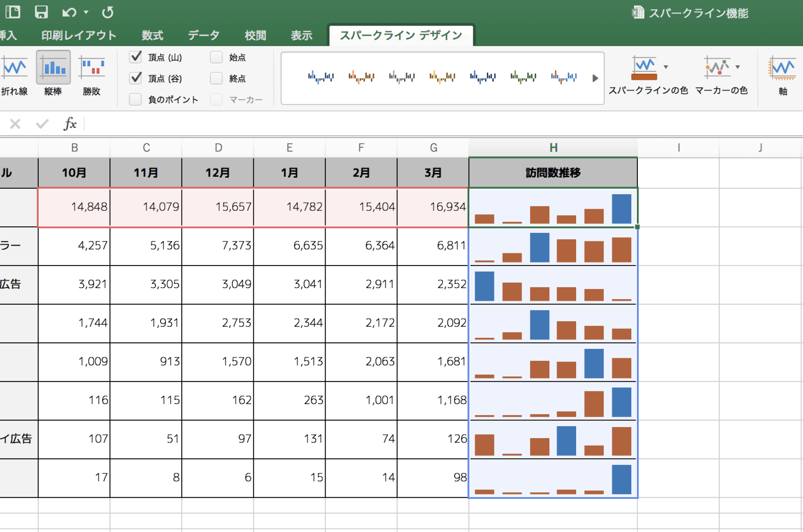Click the fx insert function icon
803x532 pixels.
coord(70,123)
